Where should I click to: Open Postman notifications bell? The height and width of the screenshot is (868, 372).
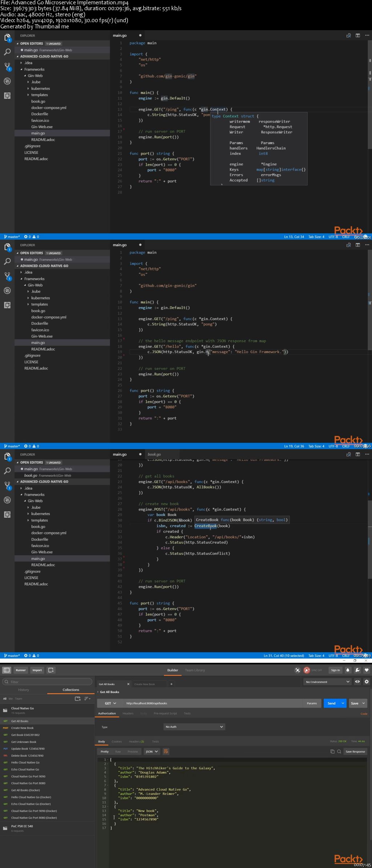(x=348, y=670)
